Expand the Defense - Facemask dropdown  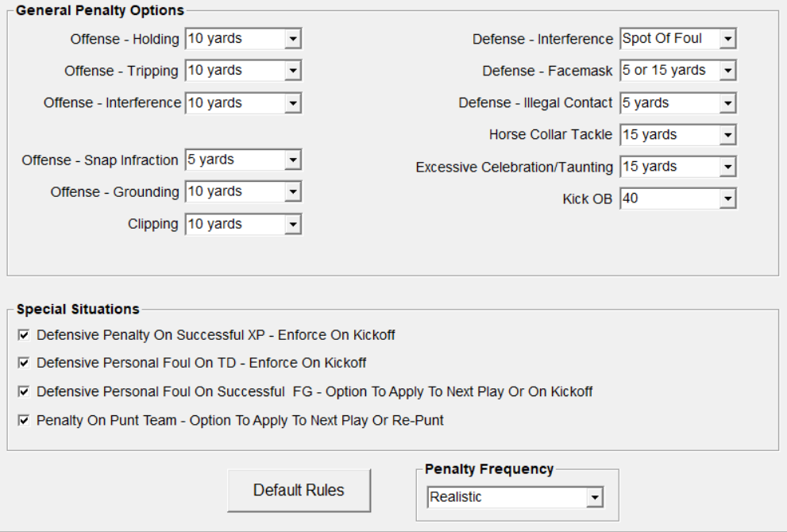(727, 71)
